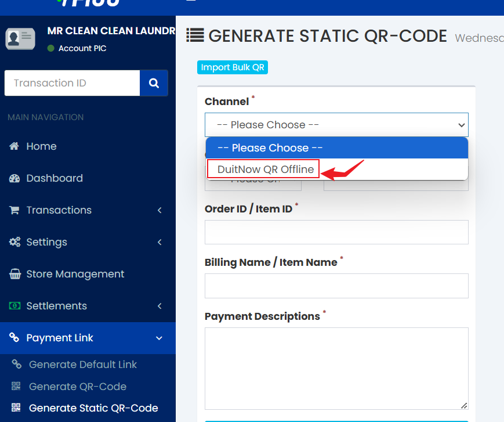Click the Payment Descriptions label
504x422 pixels.
262,316
